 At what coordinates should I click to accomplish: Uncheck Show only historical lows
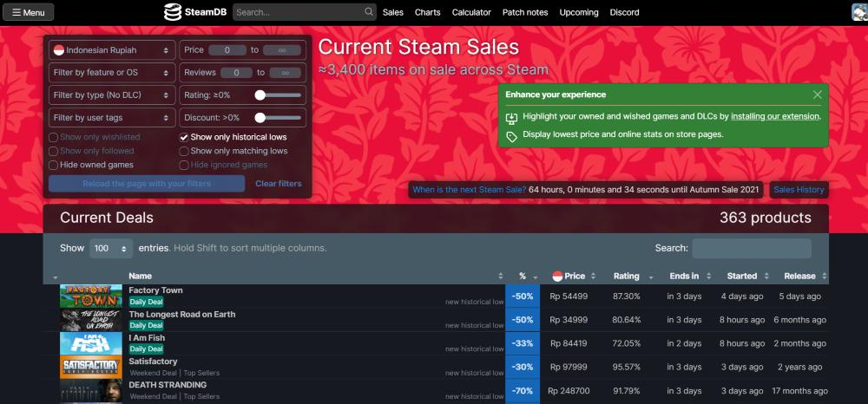coord(184,137)
